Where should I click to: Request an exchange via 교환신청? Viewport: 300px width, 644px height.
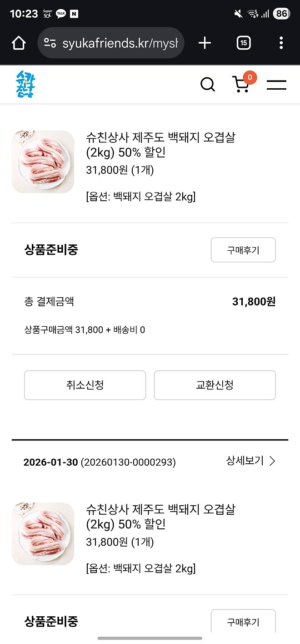point(215,385)
